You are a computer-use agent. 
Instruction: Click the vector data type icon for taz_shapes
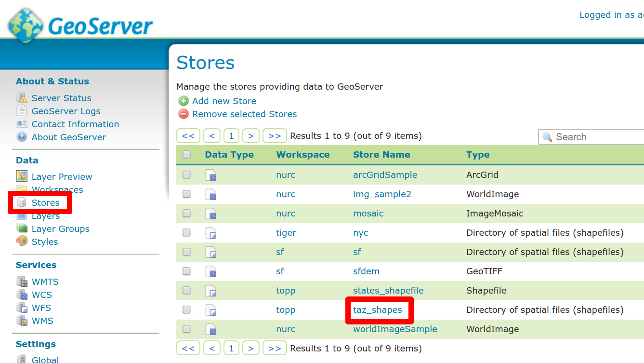pos(211,310)
